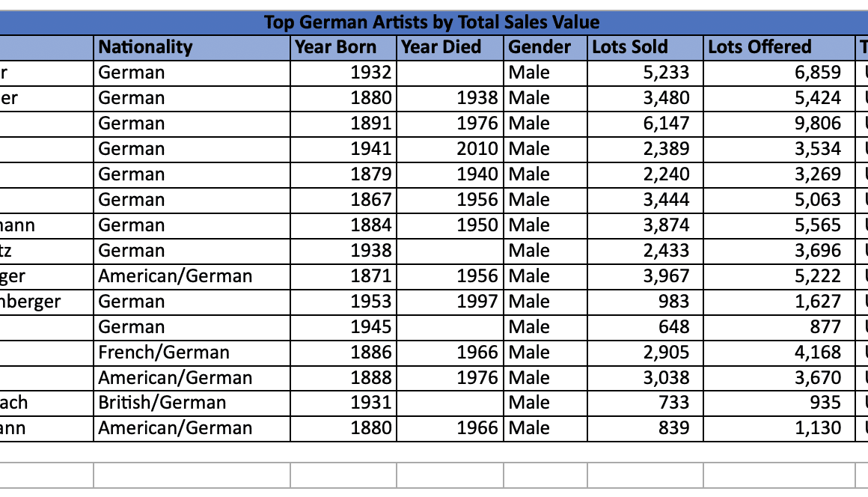Click the empty Year Died cell for 1945 row

click(450, 327)
